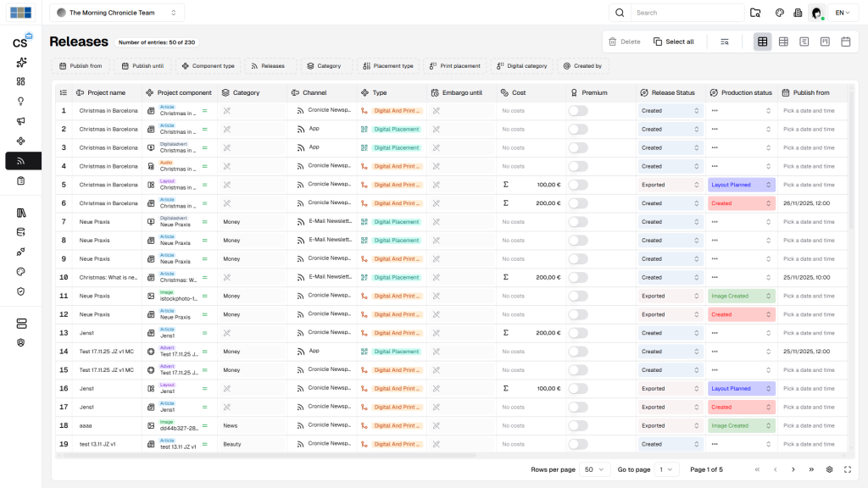Viewport: 868px width, 488px height.
Task: Open Release Status dropdown in row 2
Action: [670, 130]
